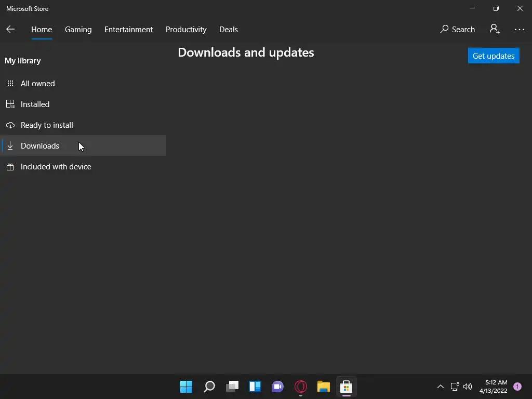Click the Included with device gift icon
Image resolution: width=532 pixels, height=399 pixels.
click(x=10, y=167)
